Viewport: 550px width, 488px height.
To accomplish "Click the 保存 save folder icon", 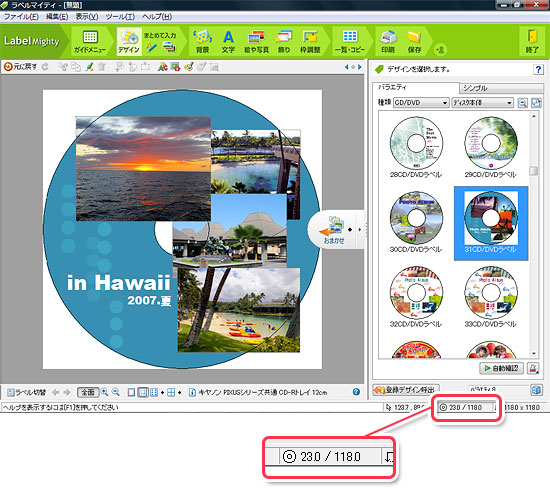I will pos(414,41).
